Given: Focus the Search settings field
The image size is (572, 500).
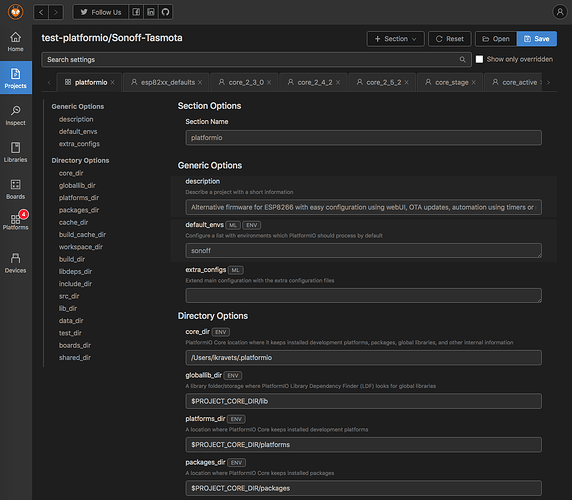Looking at the screenshot, I should 256,59.
